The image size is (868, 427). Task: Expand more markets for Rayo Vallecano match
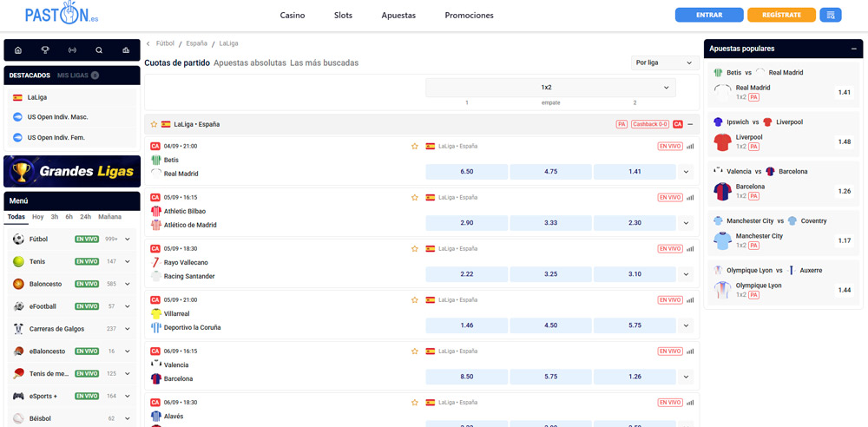click(x=686, y=274)
